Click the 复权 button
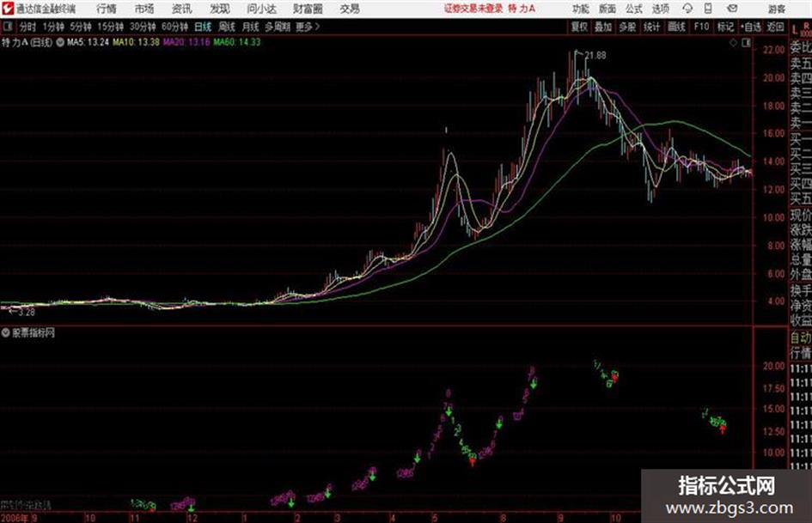The height and width of the screenshot is (523, 812). point(579,27)
